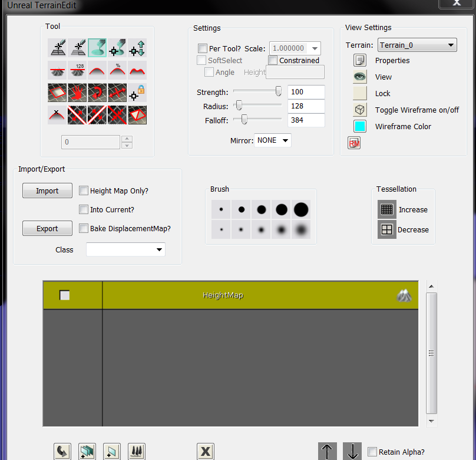The width and height of the screenshot is (476, 460).
Task: Select the Visibility tool with red square
Action: tap(57, 93)
